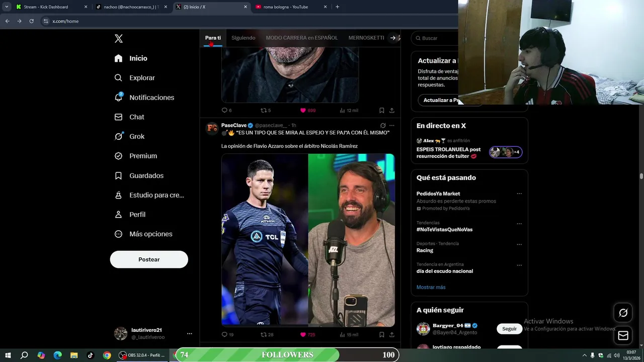The image size is (644, 362).
Task: Switch to roma bologna YouTube tab
Action: click(x=292, y=7)
